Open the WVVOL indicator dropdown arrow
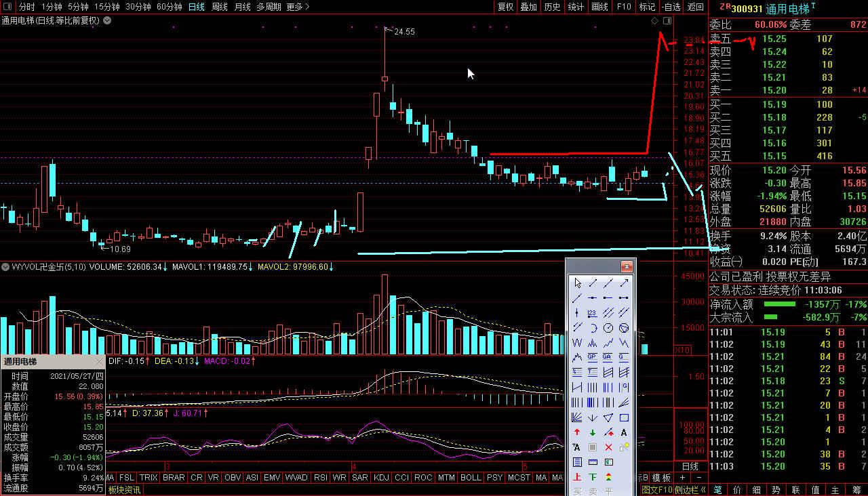 point(7,267)
